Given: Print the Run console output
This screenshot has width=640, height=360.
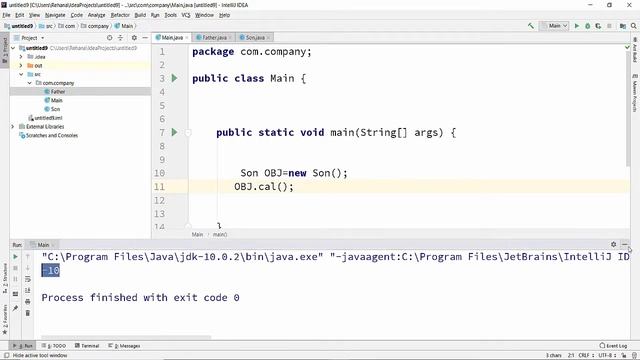Looking at the screenshot, I should [28, 302].
